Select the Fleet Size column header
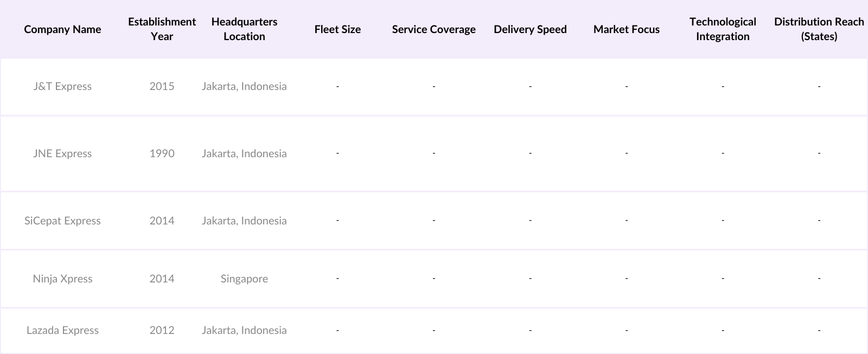This screenshot has height=354, width=868. pos(337,29)
